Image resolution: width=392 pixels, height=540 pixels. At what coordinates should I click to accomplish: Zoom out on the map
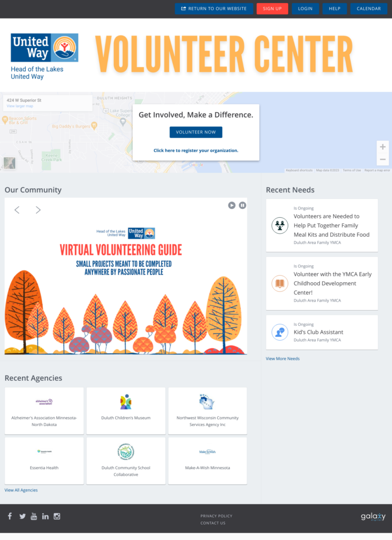383,159
